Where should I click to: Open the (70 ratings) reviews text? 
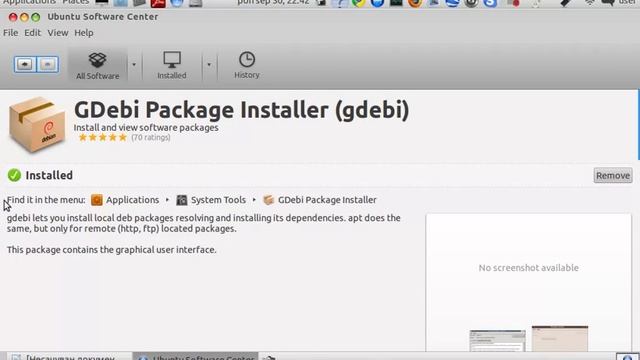(x=151, y=138)
